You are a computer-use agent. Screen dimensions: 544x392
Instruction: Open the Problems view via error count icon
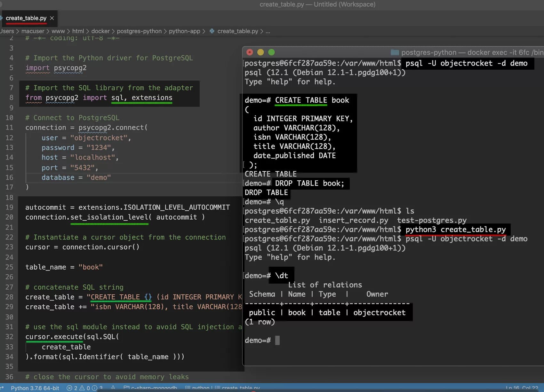click(72, 388)
